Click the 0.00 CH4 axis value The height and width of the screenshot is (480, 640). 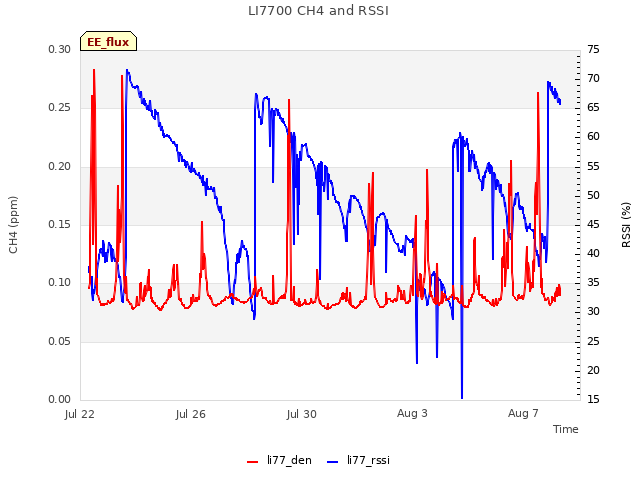pyautogui.click(x=60, y=400)
